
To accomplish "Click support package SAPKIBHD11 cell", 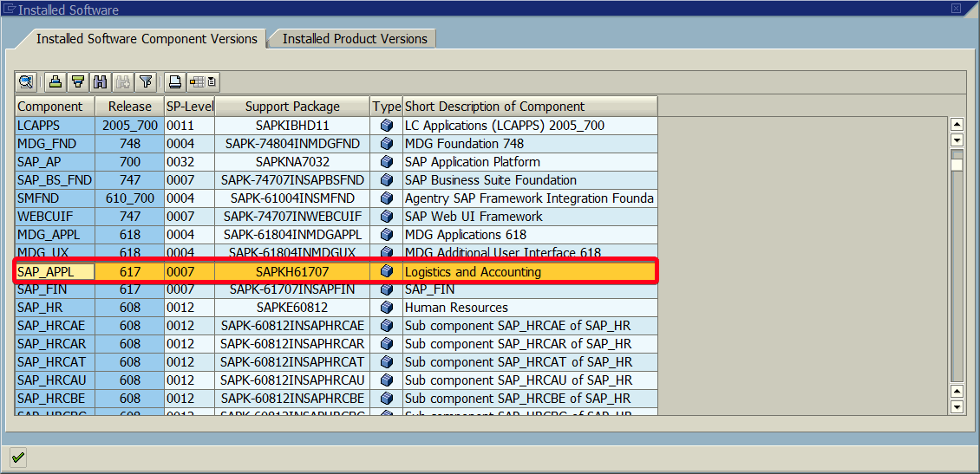I will coord(292,126).
